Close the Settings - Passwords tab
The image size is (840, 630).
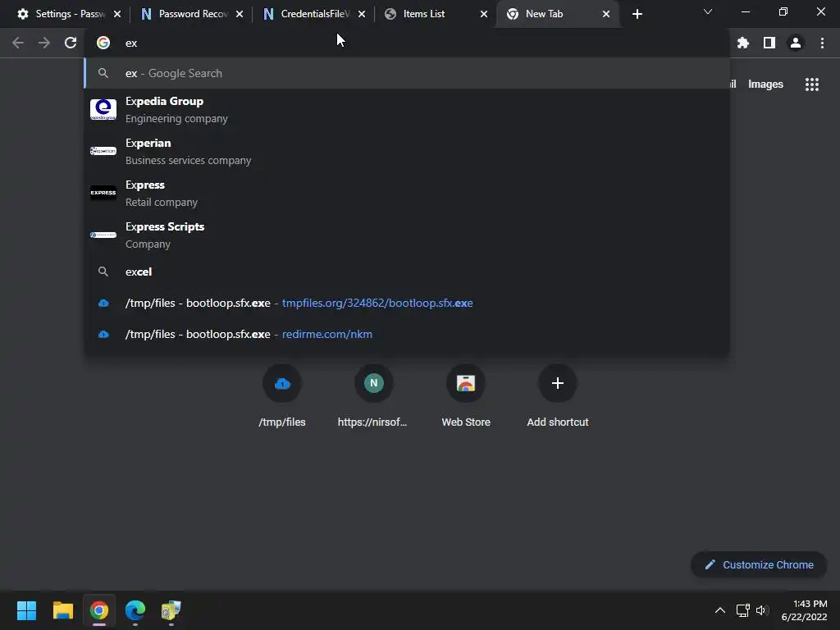click(x=117, y=14)
